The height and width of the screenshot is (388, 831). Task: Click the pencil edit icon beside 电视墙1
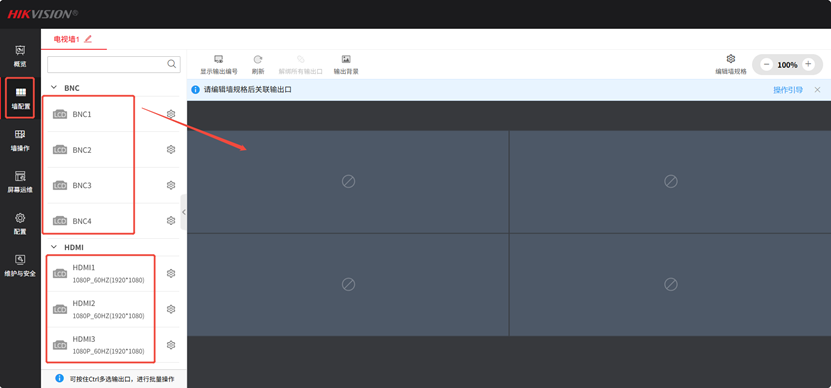pos(88,39)
